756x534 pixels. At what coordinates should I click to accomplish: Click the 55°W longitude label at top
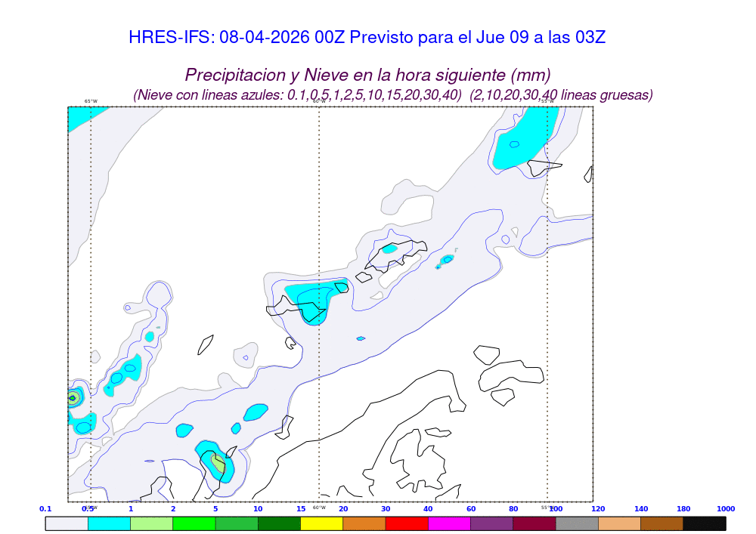(547, 101)
